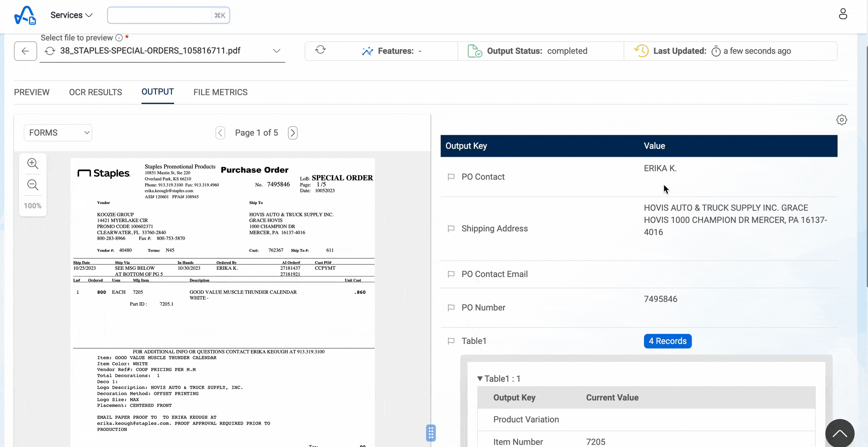
Task: Click the app logo in the header
Action: click(x=25, y=15)
